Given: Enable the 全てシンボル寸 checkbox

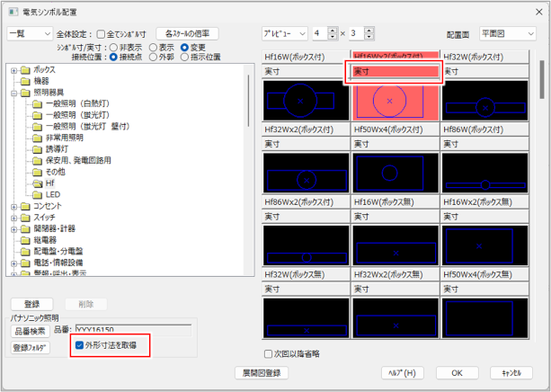Looking at the screenshot, I should pyautogui.click(x=101, y=34).
